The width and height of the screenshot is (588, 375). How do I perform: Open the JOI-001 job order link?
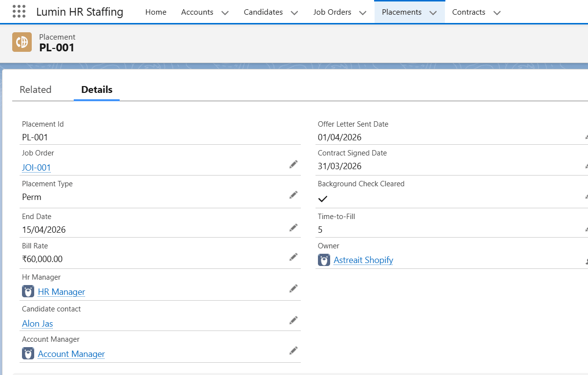coord(36,168)
